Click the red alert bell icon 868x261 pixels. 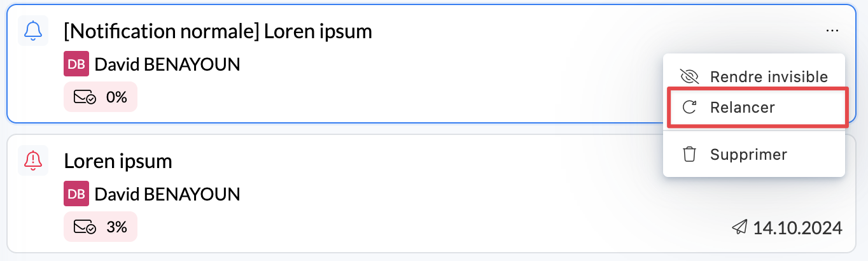pos(33,159)
